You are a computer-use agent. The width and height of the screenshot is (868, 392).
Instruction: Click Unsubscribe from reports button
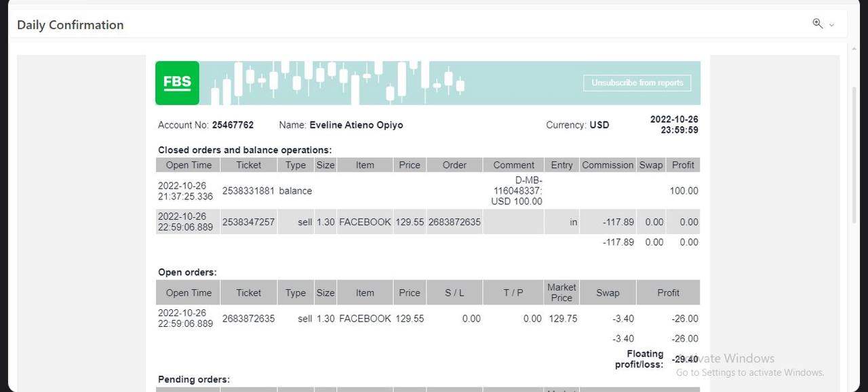637,83
